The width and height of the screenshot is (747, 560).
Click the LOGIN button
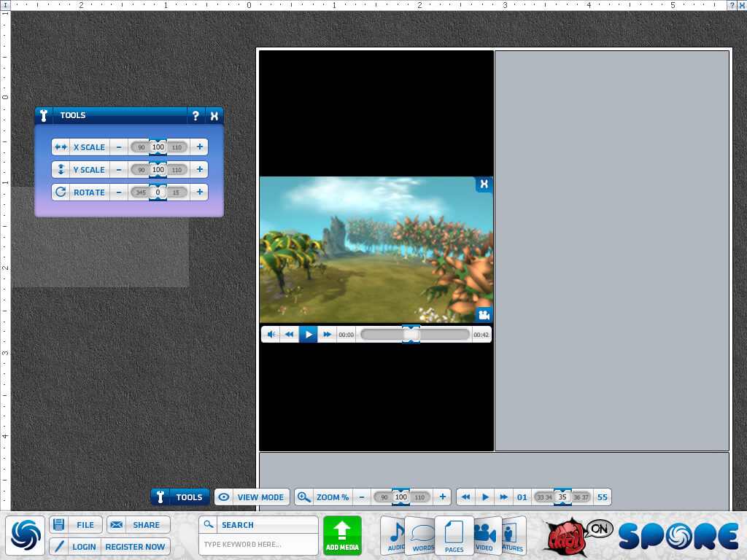[x=74, y=547]
